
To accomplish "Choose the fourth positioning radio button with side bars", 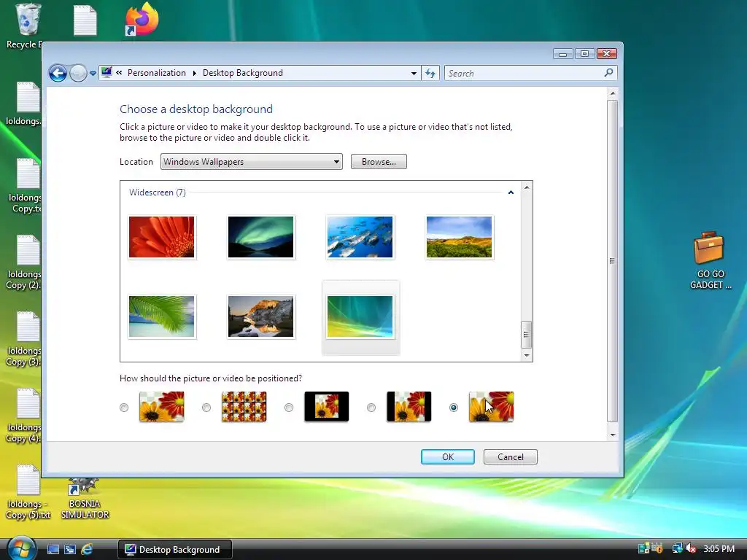I will coord(371,408).
